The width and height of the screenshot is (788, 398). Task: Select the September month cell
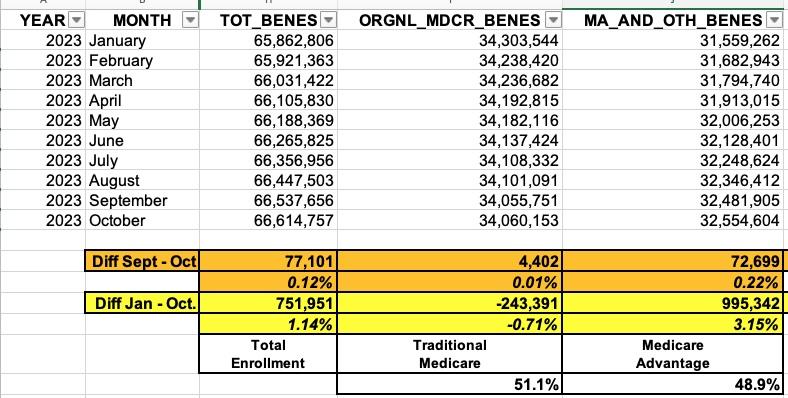tap(143, 200)
